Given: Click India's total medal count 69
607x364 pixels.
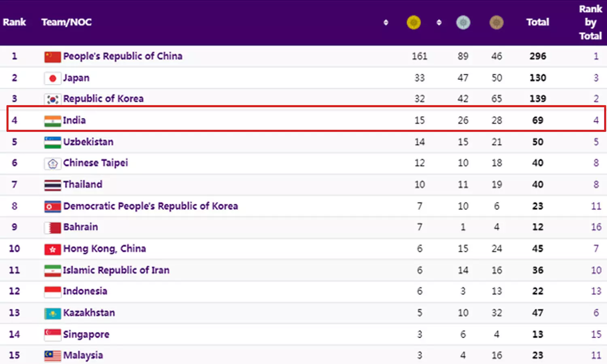Looking at the screenshot, I should click(x=537, y=121).
